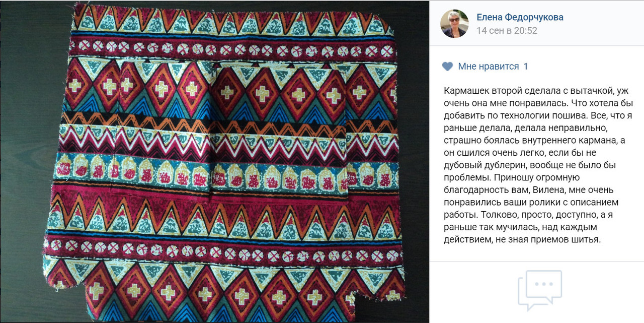
Task: Click the sewn pocket in the fabric center
Action: (x=279, y=136)
